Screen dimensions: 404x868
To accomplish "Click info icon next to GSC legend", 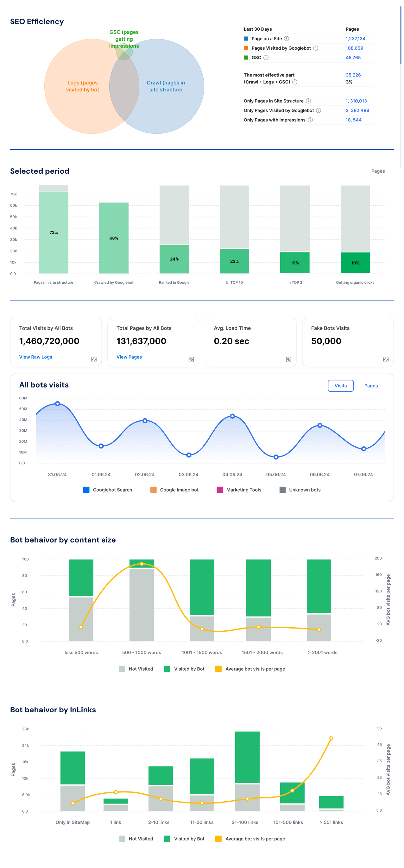I will point(266,58).
